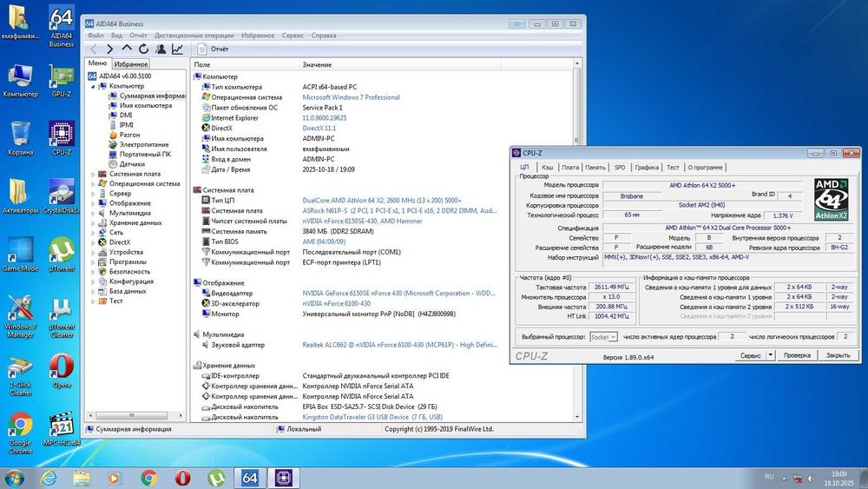Select Разгон in the AIDA64 tree
This screenshot has width=868, height=489.
coord(129,135)
